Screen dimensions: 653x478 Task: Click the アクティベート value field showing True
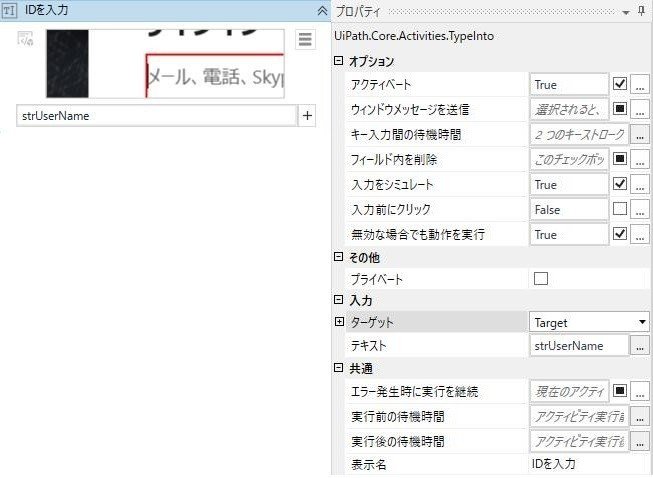[x=569, y=85]
